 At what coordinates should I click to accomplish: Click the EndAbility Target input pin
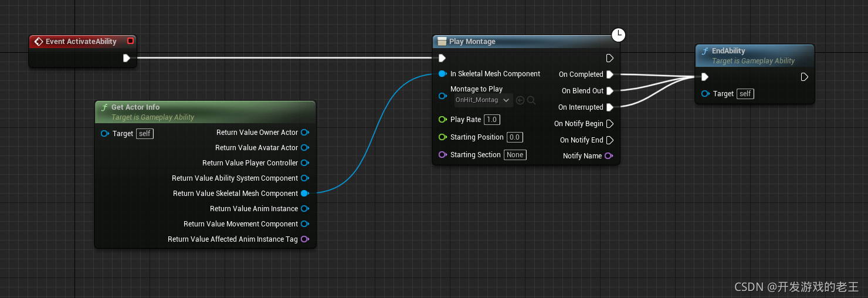coord(706,94)
